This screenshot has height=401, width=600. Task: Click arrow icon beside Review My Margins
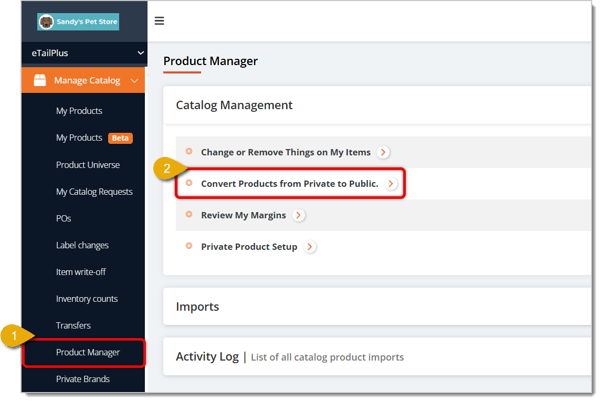298,215
